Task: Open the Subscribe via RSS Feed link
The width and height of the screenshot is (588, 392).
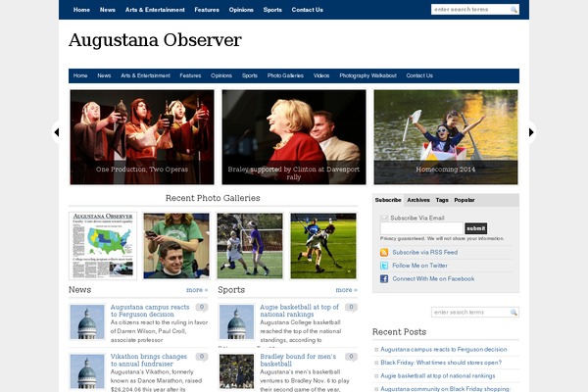Action: pyautogui.click(x=425, y=253)
